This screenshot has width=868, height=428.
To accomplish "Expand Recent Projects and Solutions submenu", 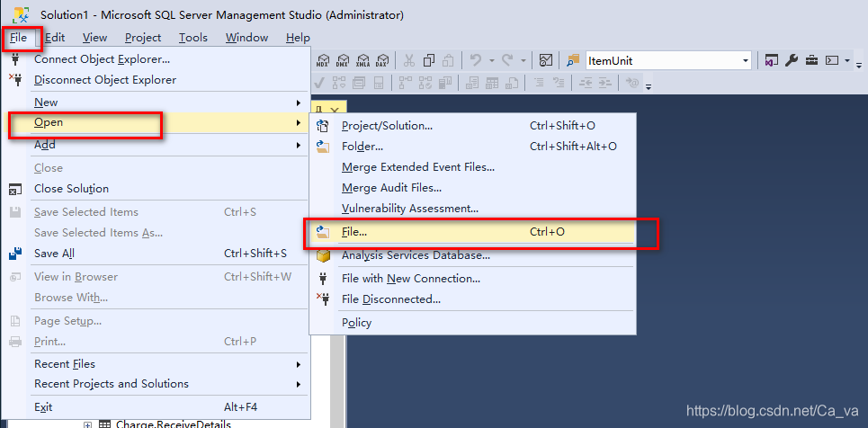I will 299,384.
